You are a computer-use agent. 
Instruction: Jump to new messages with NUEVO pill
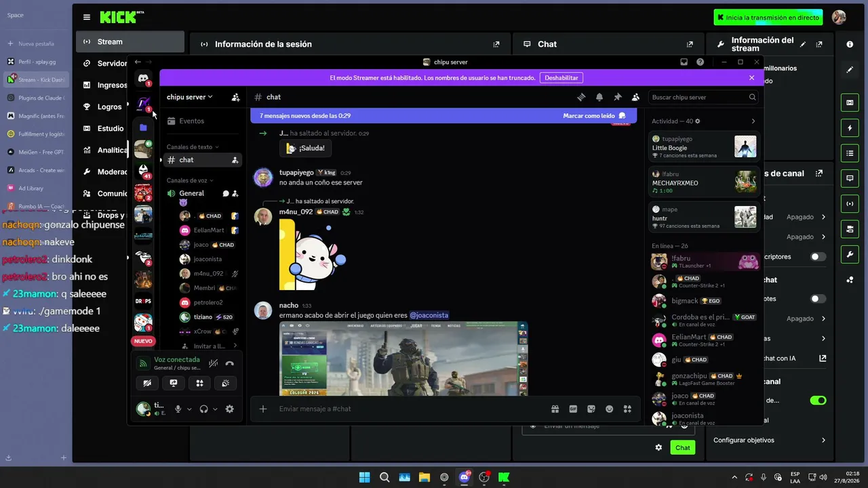(x=143, y=341)
